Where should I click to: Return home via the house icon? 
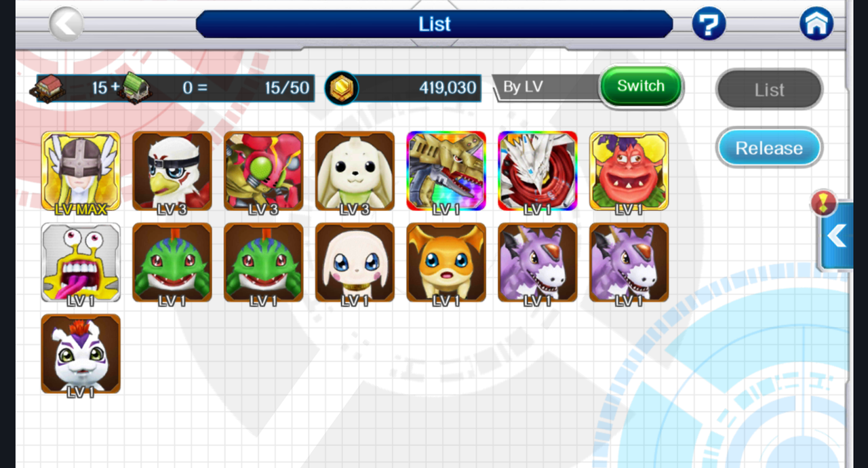[816, 24]
